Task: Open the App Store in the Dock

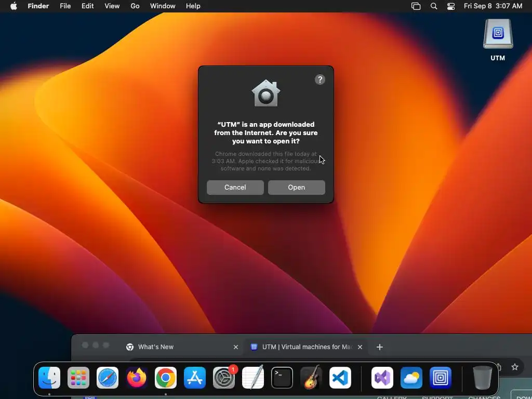Action: pos(195,378)
